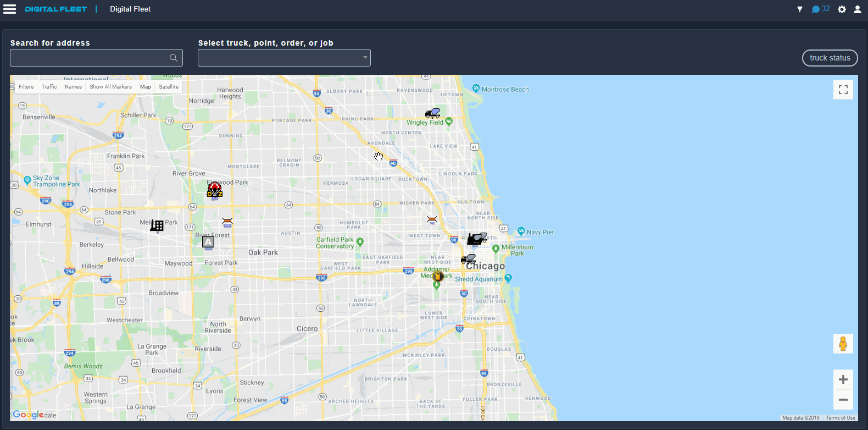Open the settings gear icon
The image size is (868, 430).
pos(842,9)
